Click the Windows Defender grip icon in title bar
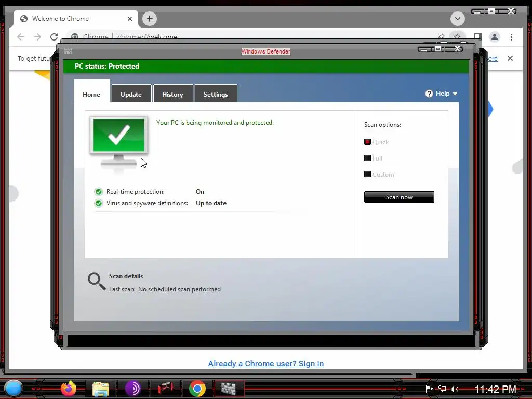The image size is (532, 399). tap(68, 51)
